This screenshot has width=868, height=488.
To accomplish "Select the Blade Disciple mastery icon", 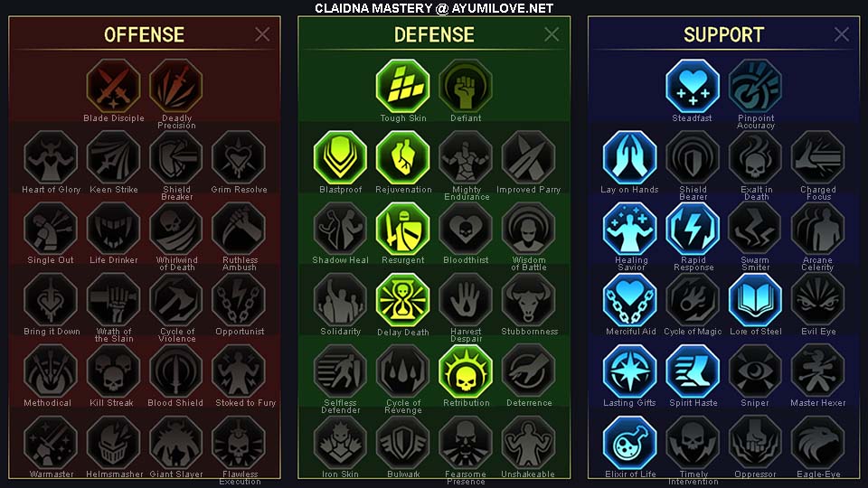I will click(x=114, y=86).
